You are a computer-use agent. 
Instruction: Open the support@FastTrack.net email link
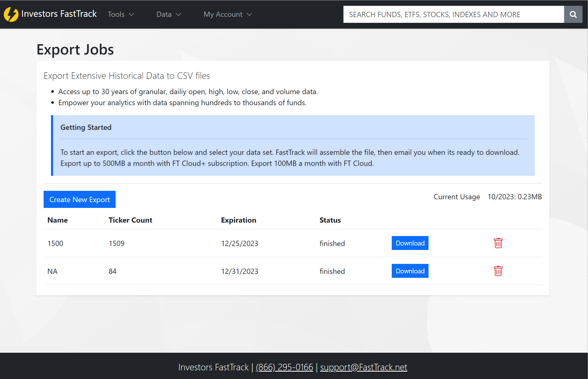(x=364, y=367)
